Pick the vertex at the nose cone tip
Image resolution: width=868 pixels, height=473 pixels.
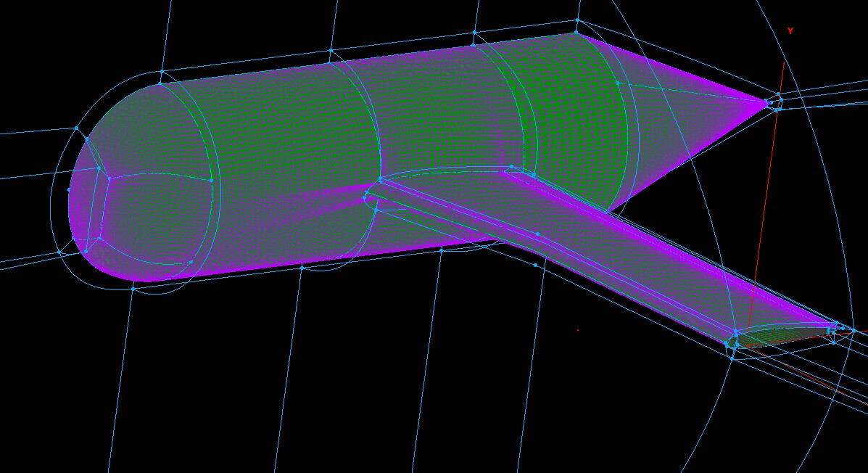coord(768,103)
